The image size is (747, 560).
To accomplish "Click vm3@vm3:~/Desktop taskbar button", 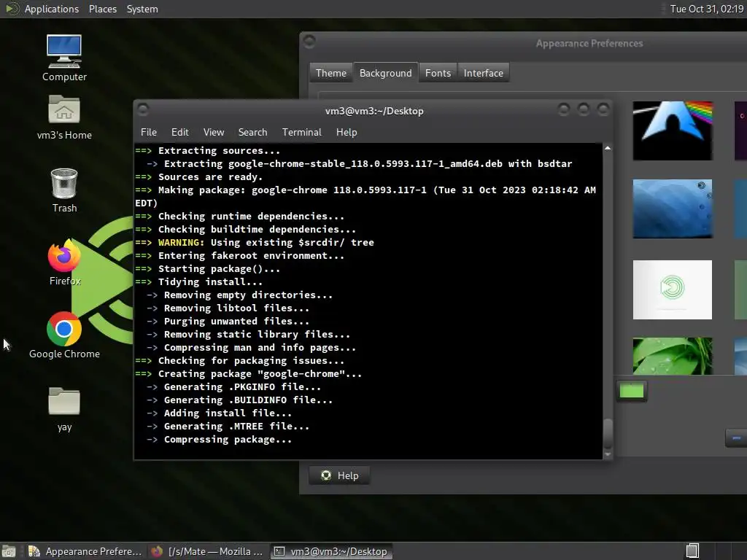I will tap(332, 551).
